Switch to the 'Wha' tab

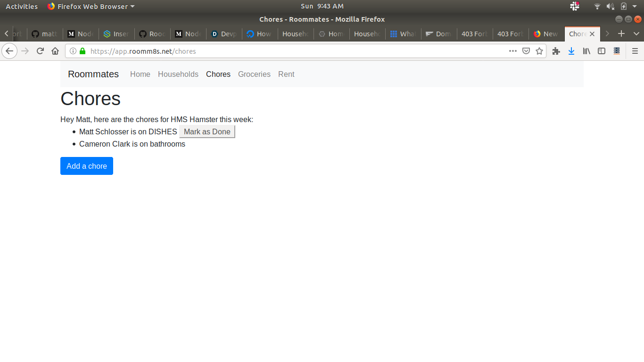point(403,34)
